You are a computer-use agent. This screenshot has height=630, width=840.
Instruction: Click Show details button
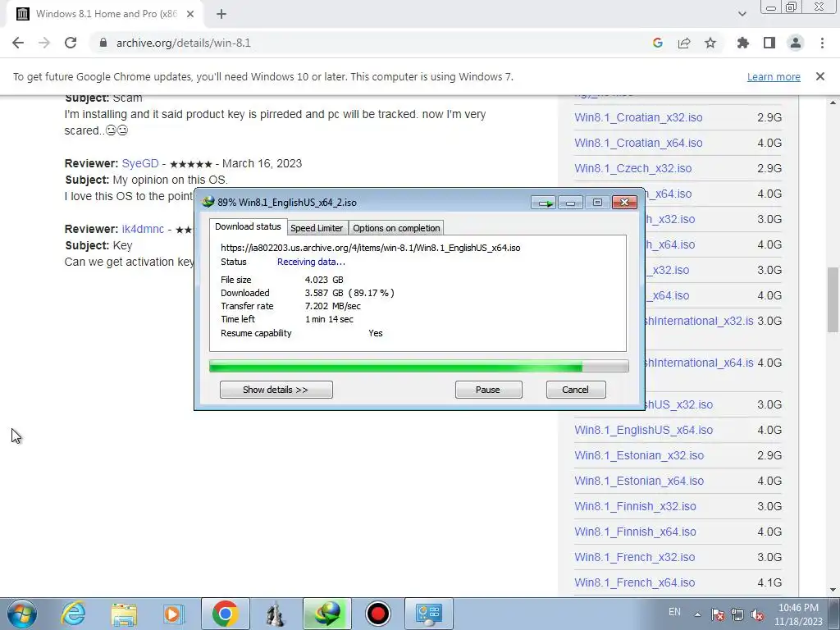coord(276,390)
